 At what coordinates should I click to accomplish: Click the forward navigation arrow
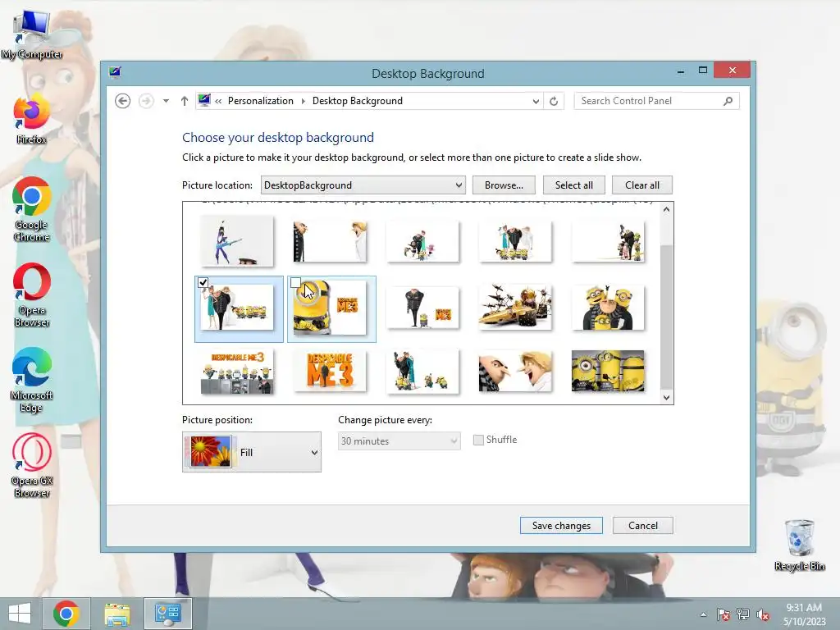(x=146, y=101)
